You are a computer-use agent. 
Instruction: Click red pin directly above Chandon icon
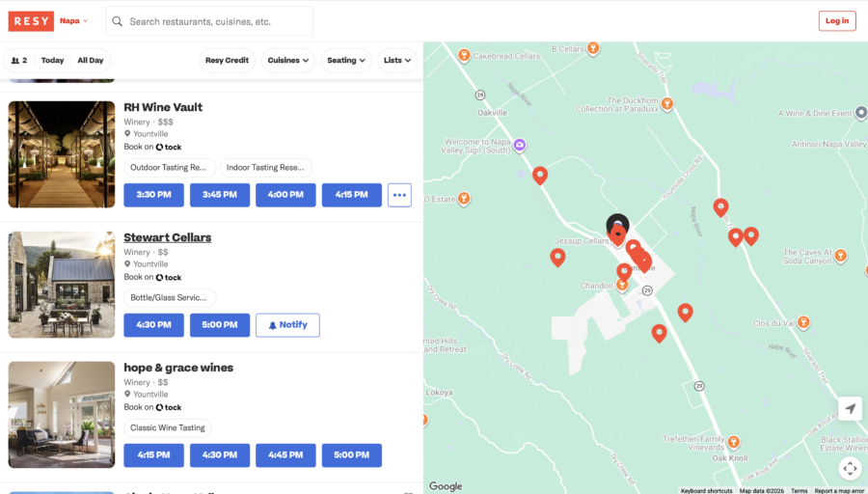coord(624,271)
